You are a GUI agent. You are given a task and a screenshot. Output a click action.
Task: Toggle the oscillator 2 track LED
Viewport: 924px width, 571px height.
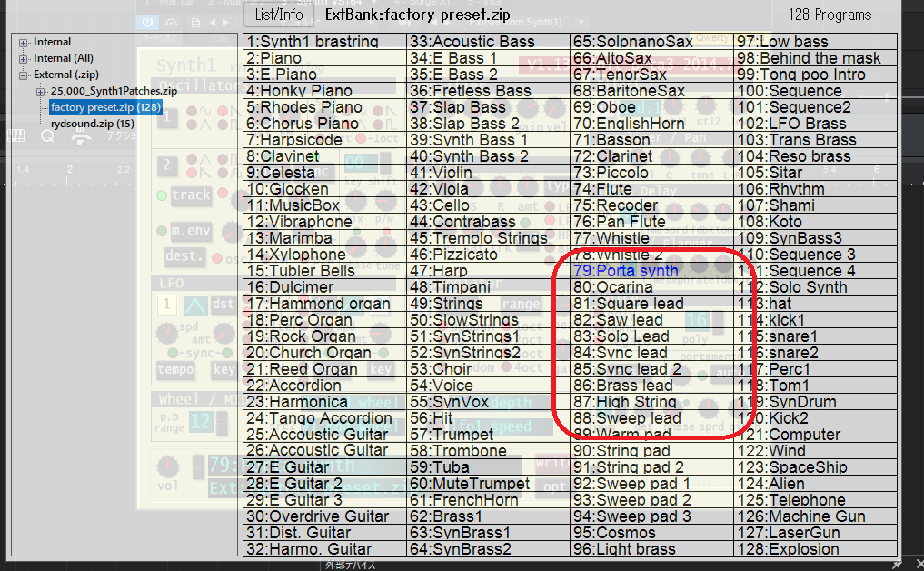tap(162, 195)
